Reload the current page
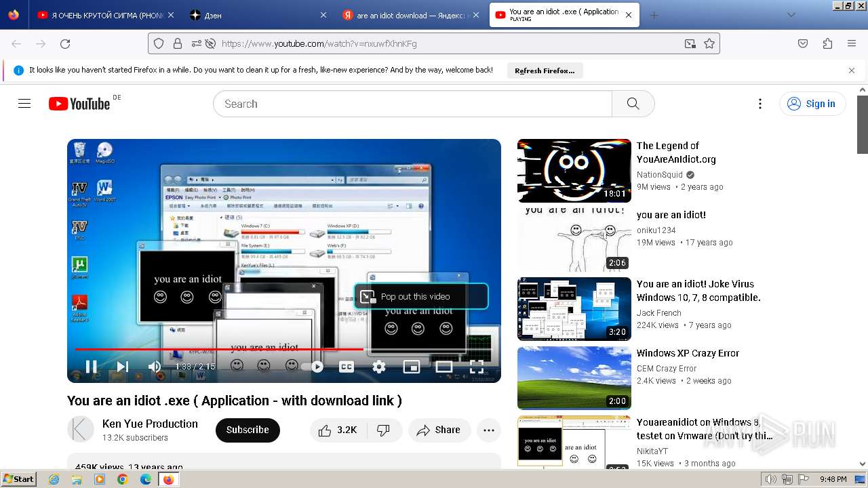Image resolution: width=868 pixels, height=488 pixels. (65, 43)
